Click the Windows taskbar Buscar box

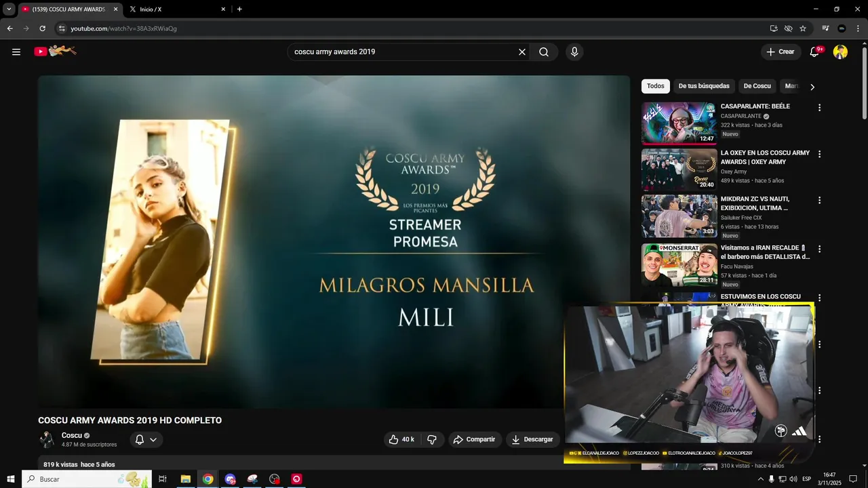pos(87,479)
